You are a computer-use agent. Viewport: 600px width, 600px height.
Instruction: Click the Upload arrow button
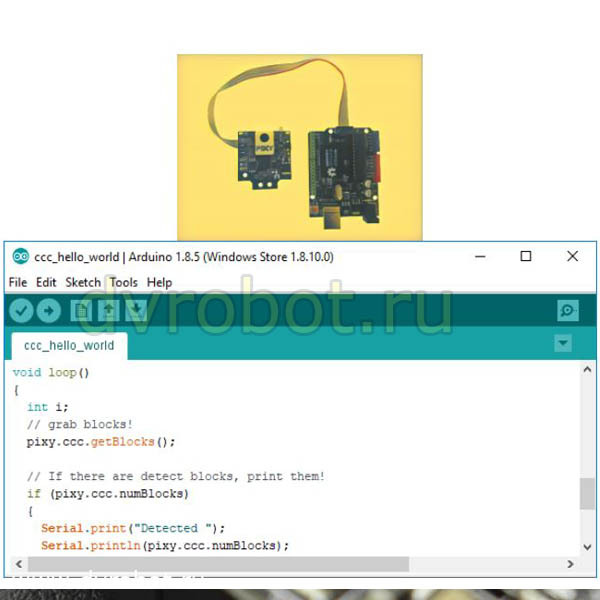(x=49, y=311)
